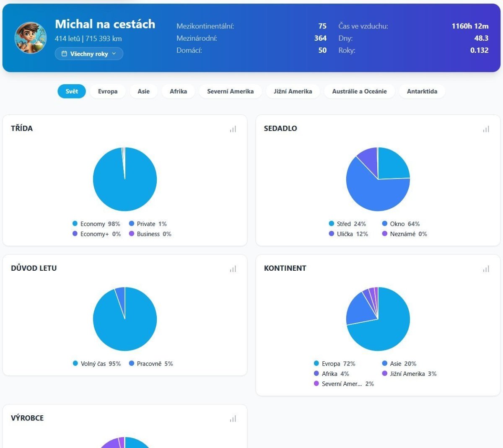Image resolution: width=503 pixels, height=448 pixels.
Task: Open the Všechny roky year dropdown
Action: click(89, 54)
